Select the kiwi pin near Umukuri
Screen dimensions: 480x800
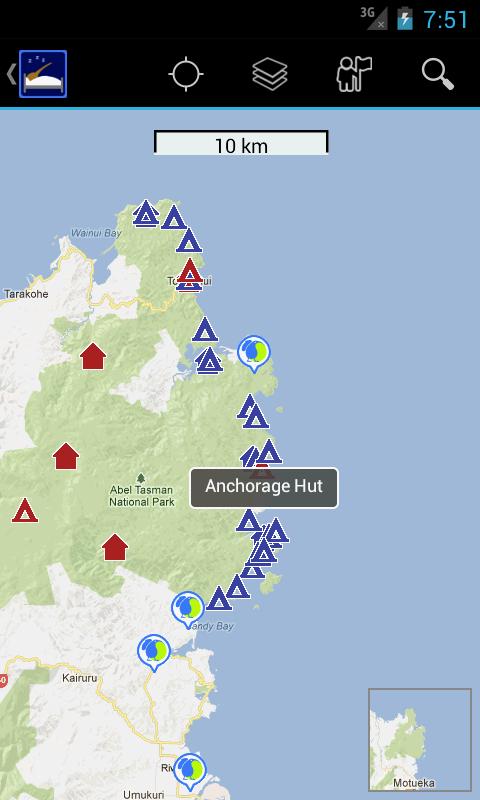coord(190,772)
